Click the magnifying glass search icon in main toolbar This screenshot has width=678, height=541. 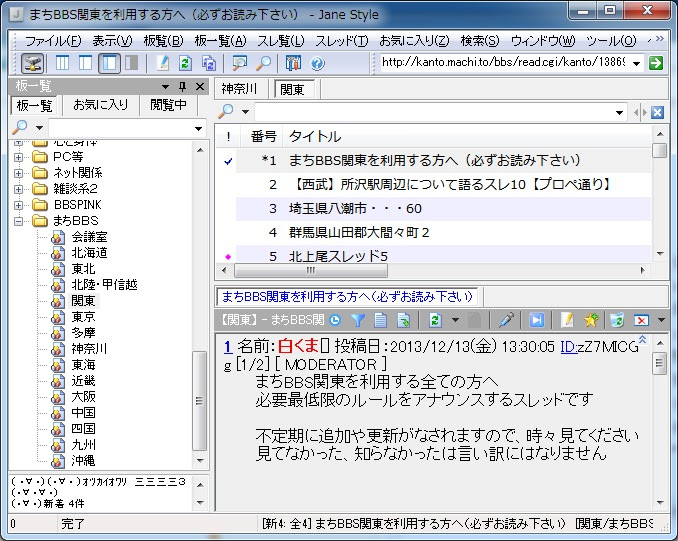(263, 63)
